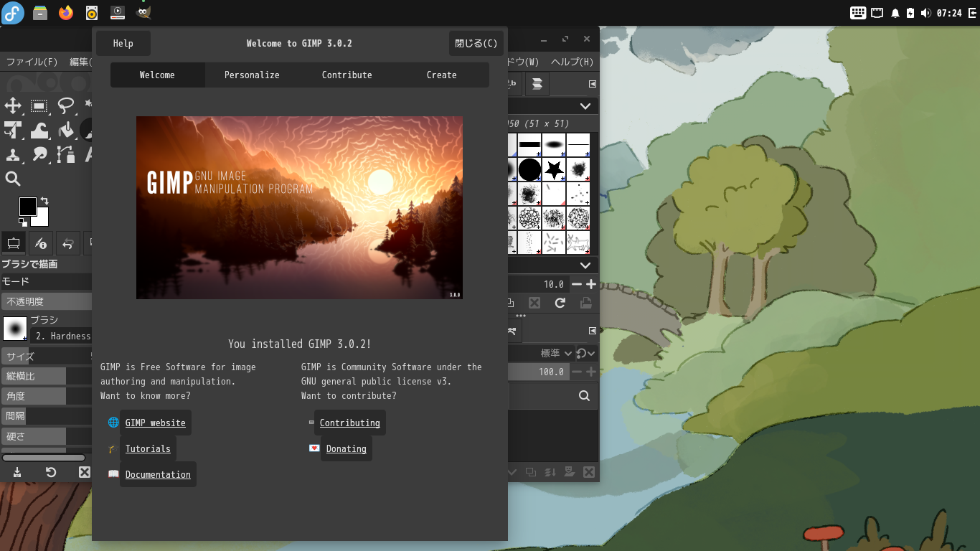Screen dimensions: 980x551
Task: Select the Move tool in the toolbox
Action: (x=13, y=106)
